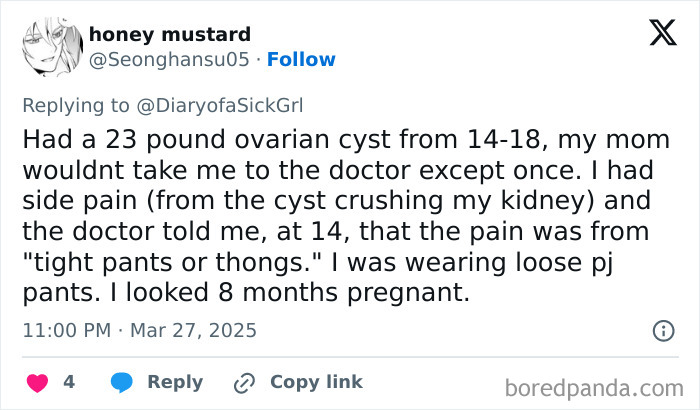
Task: Click the boredpanda.com watermark
Action: 597,386
